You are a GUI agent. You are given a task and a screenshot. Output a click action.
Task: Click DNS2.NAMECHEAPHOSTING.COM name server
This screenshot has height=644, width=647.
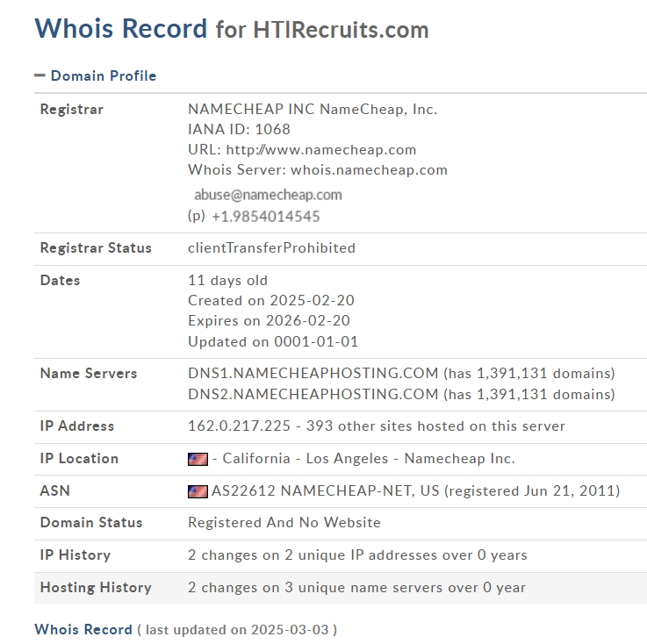(313, 394)
